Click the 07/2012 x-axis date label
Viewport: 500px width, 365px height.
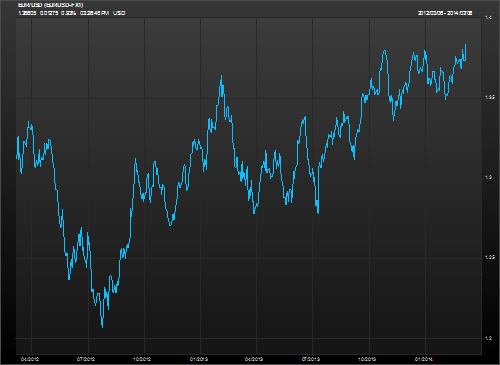pyautogui.click(x=86, y=359)
